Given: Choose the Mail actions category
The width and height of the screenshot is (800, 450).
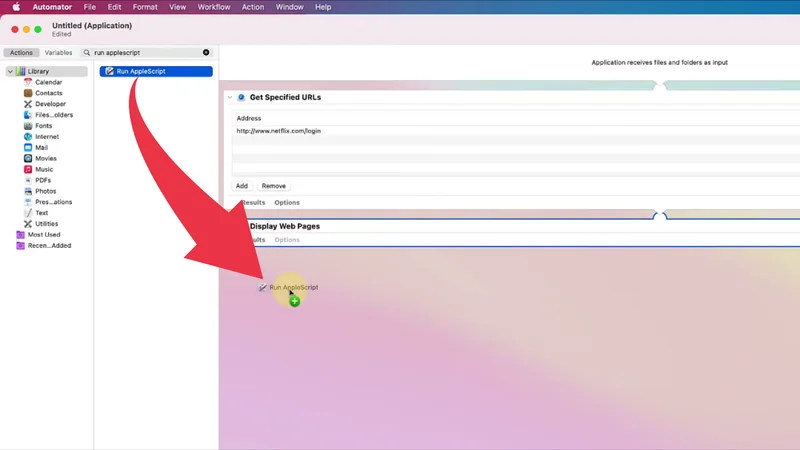Looking at the screenshot, I should point(41,148).
